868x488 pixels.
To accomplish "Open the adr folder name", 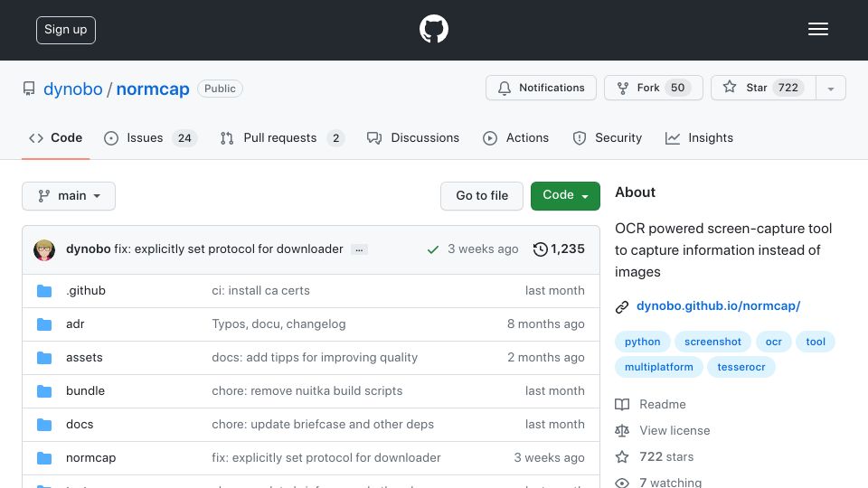I will tap(75, 324).
